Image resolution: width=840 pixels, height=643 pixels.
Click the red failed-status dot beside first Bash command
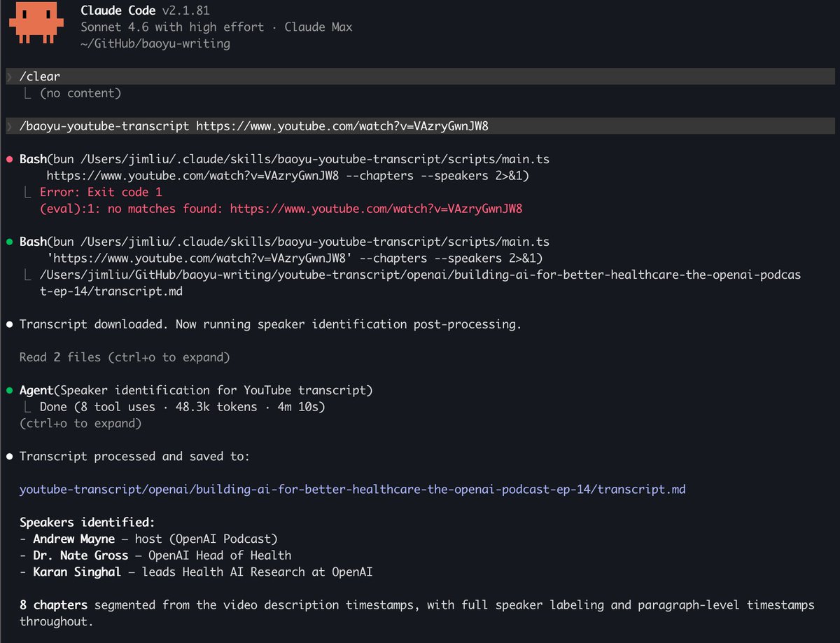coord(10,160)
